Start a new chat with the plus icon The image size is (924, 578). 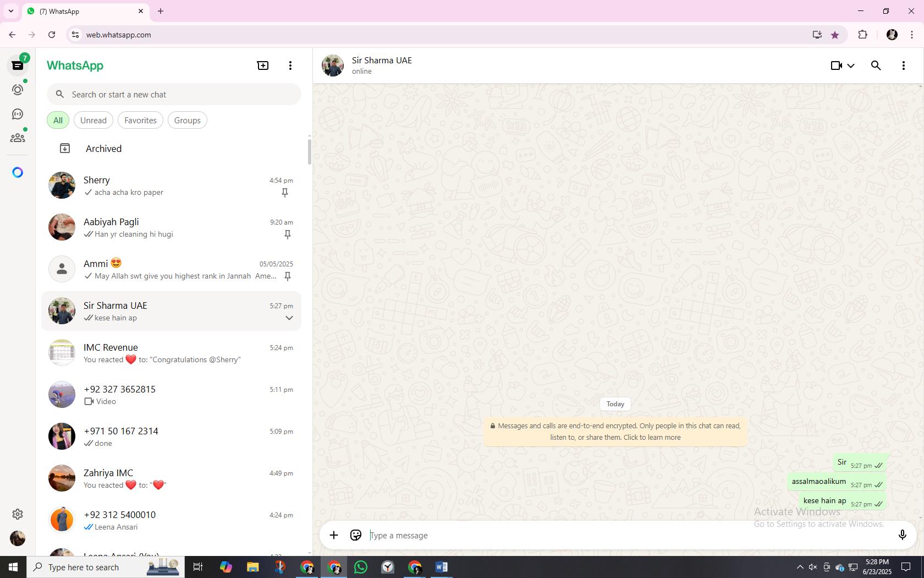pos(263,66)
